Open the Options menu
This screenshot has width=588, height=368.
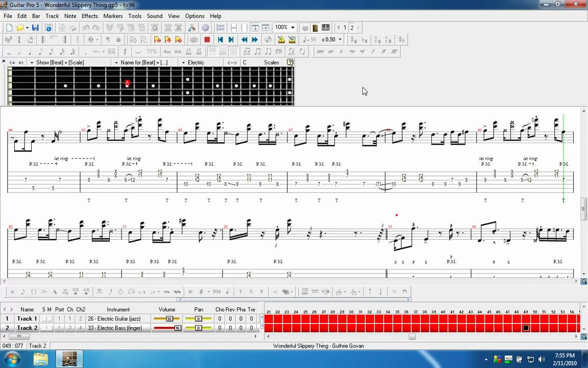point(194,16)
